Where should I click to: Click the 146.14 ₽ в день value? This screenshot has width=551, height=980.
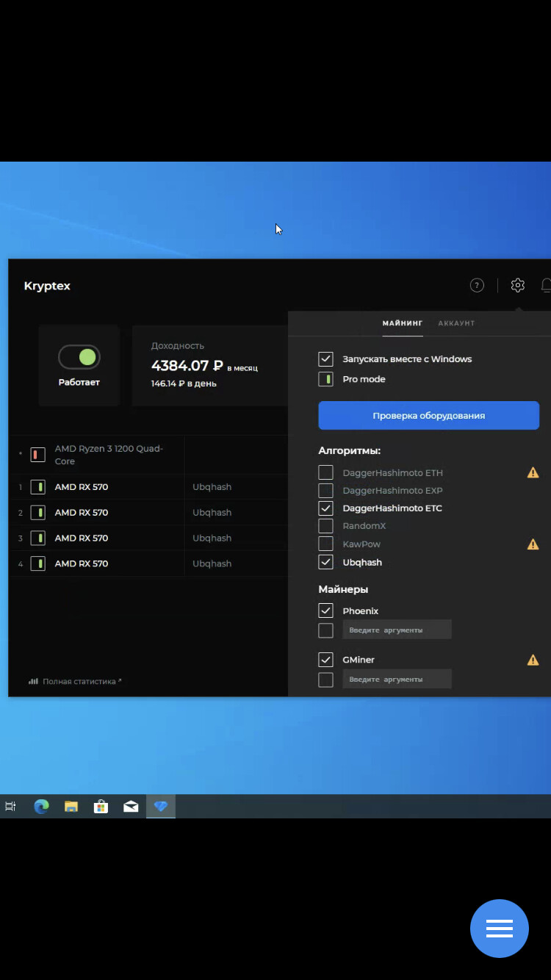184,383
